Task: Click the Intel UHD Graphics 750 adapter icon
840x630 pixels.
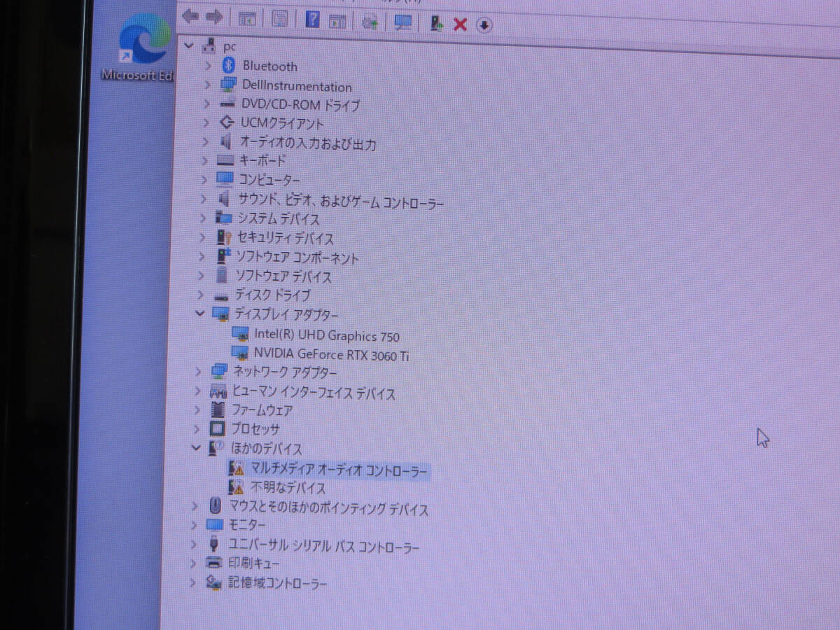Action: (x=240, y=334)
